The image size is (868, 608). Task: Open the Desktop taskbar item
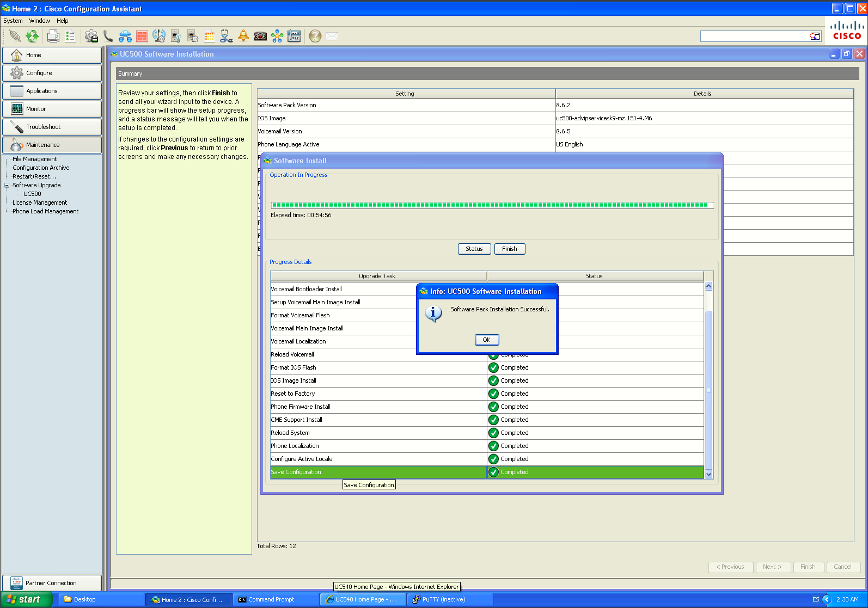pos(102,599)
